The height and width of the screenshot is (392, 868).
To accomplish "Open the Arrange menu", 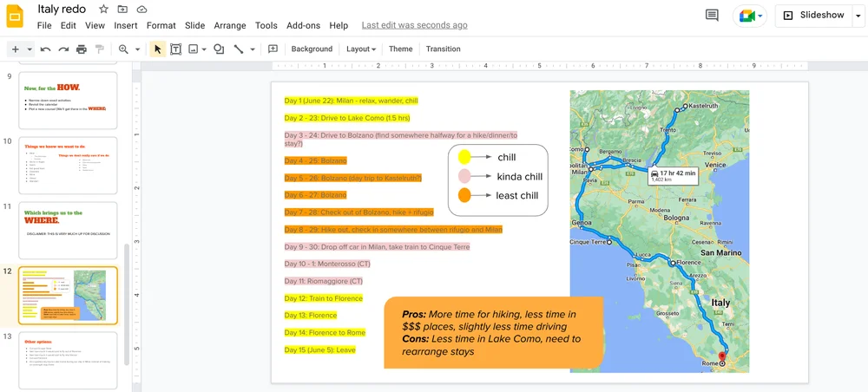I will click(x=230, y=26).
